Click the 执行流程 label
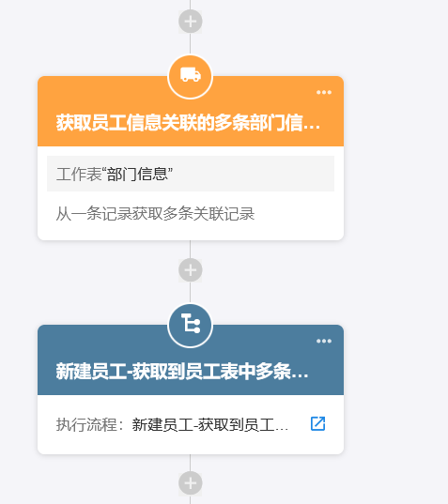 (86, 424)
